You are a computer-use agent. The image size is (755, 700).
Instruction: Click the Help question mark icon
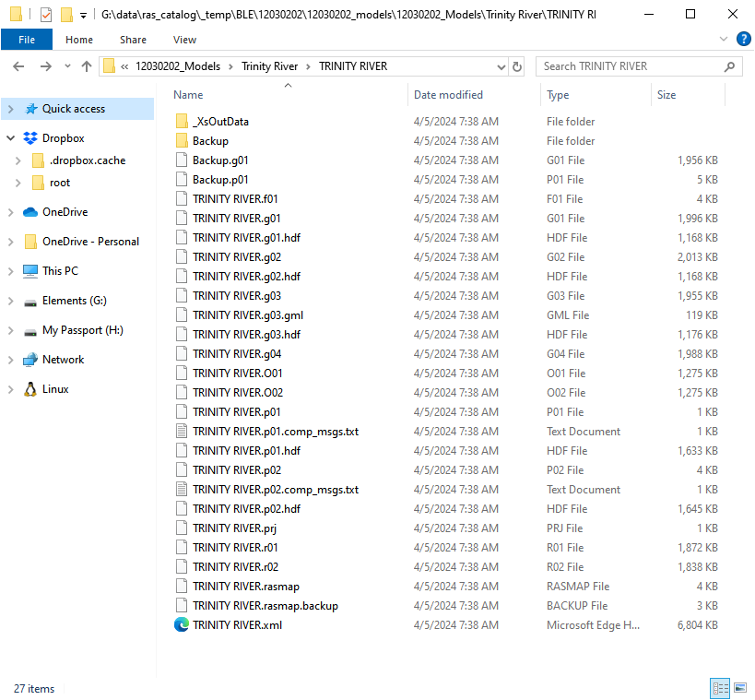click(x=743, y=39)
